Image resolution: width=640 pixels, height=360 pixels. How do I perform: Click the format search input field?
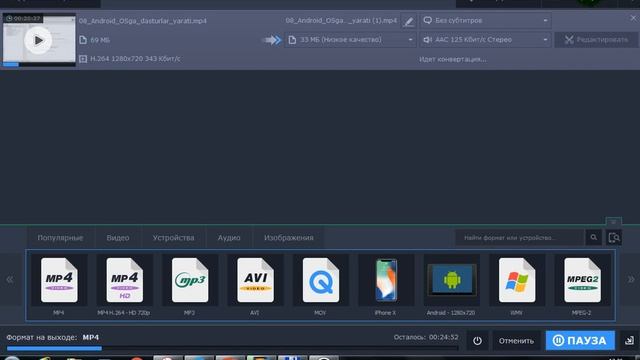(x=520, y=238)
